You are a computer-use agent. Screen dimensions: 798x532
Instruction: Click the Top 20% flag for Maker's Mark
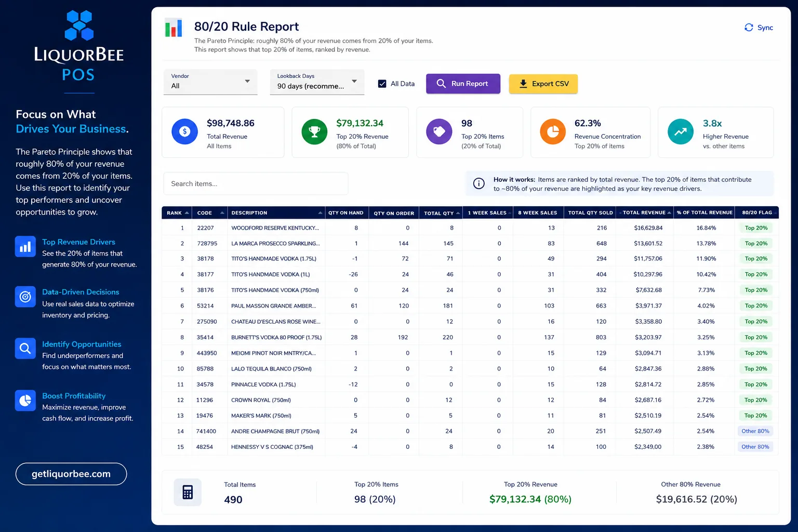(756, 416)
